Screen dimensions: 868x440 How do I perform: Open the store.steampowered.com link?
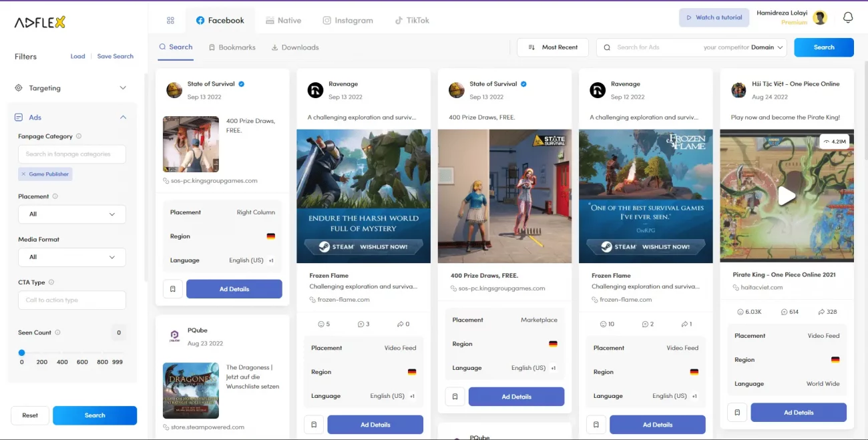(x=207, y=427)
